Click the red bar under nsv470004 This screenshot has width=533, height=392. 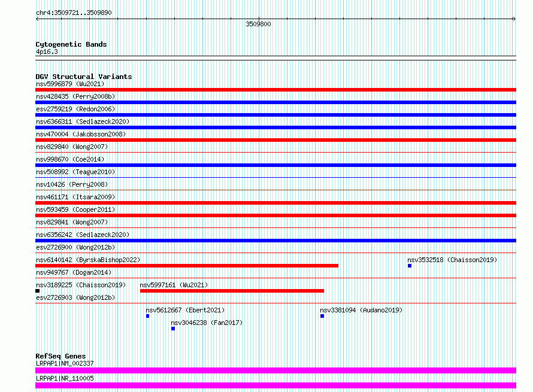click(275, 140)
